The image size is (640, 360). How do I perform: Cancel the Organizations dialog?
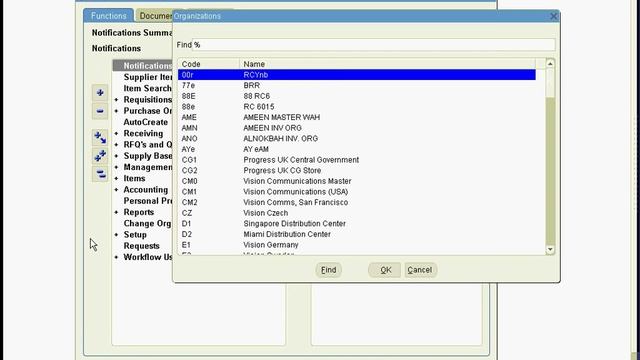coord(420,270)
